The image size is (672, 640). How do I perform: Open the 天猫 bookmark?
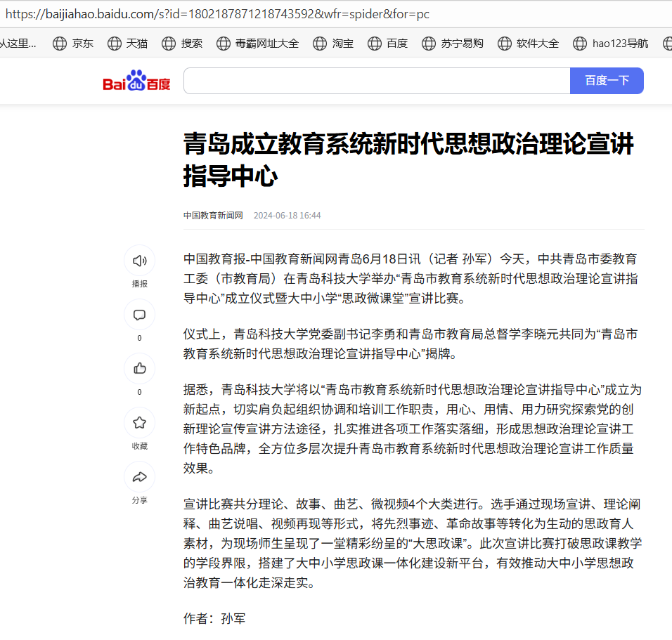[128, 43]
